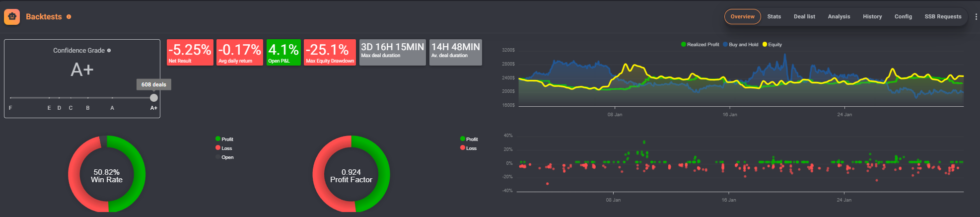
Task: Click the Confidence Grade slider handle at A+
Action: 154,98
